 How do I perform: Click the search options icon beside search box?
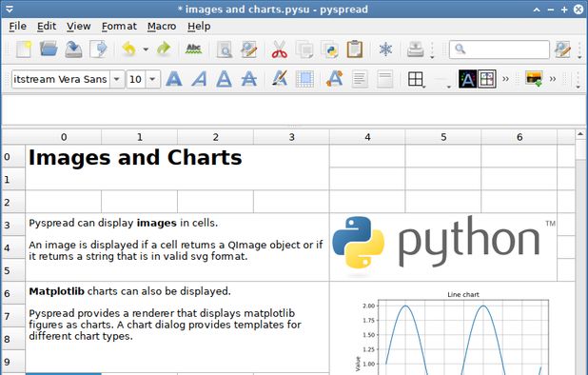click(562, 49)
